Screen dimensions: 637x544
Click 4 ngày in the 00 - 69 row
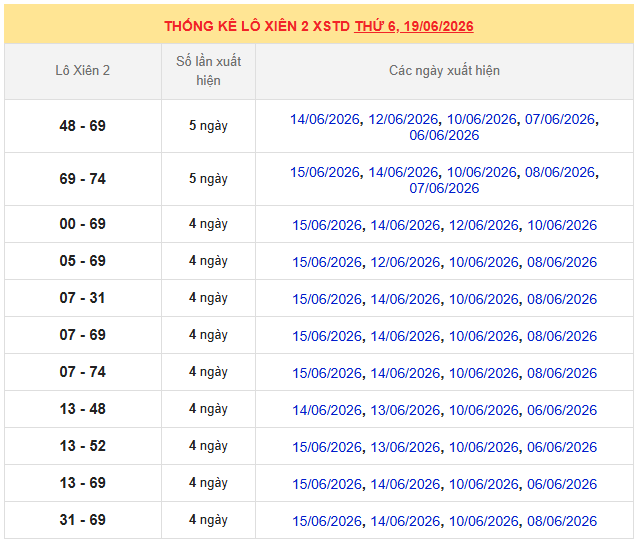pos(208,224)
